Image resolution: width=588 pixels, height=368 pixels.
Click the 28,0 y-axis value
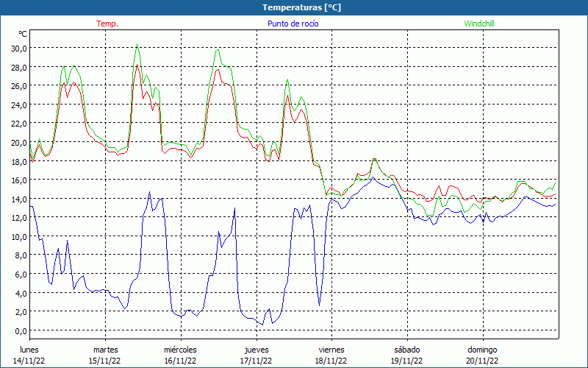[19, 67]
